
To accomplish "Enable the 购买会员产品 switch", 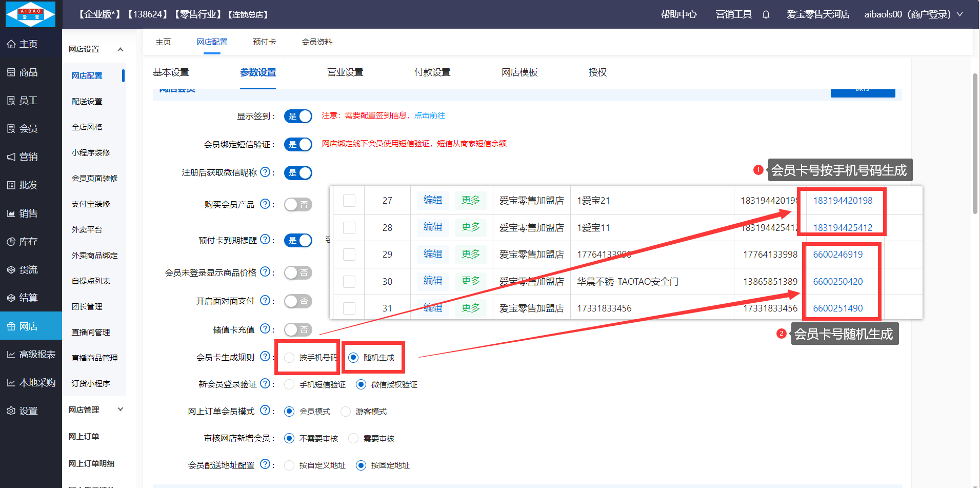I will pyautogui.click(x=298, y=205).
